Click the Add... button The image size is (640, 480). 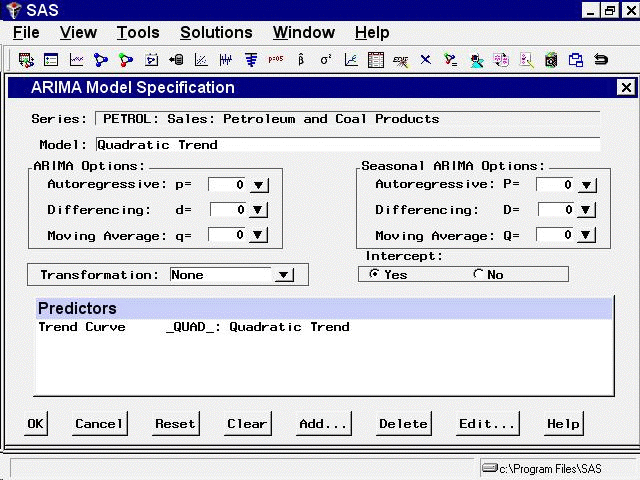click(x=323, y=424)
